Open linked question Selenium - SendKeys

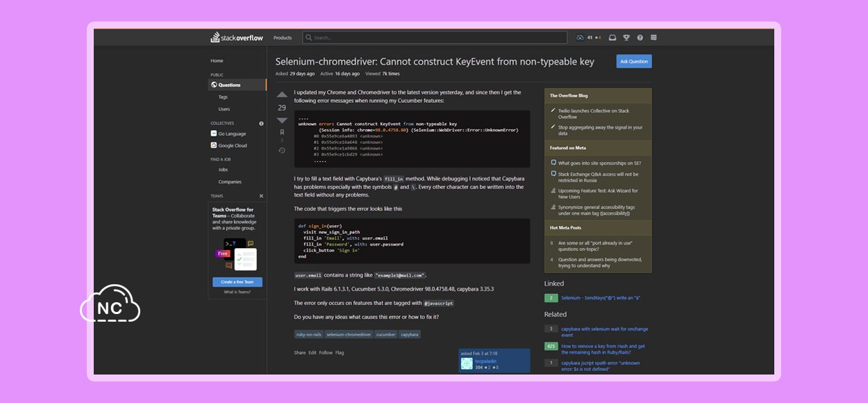point(601,297)
